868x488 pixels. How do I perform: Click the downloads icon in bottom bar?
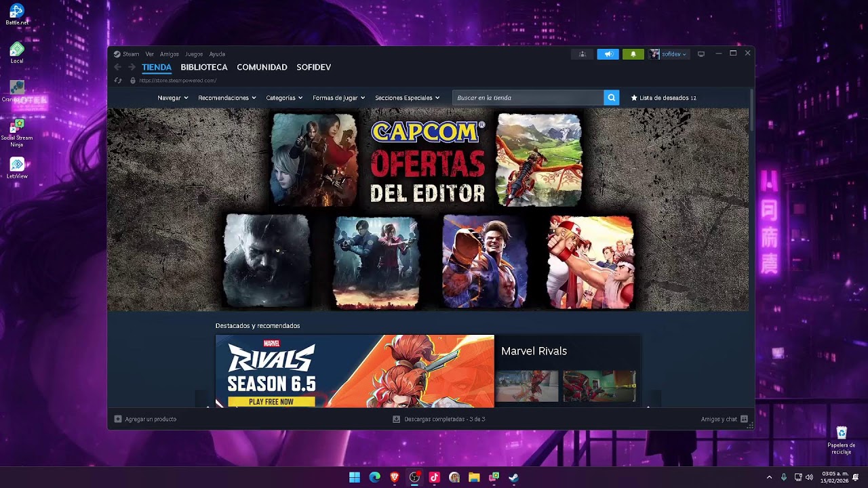tap(397, 419)
